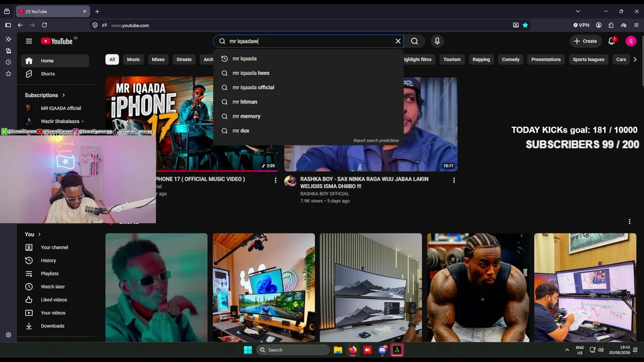Expand the You section chevron
The width and height of the screenshot is (644, 362).
click(39, 234)
